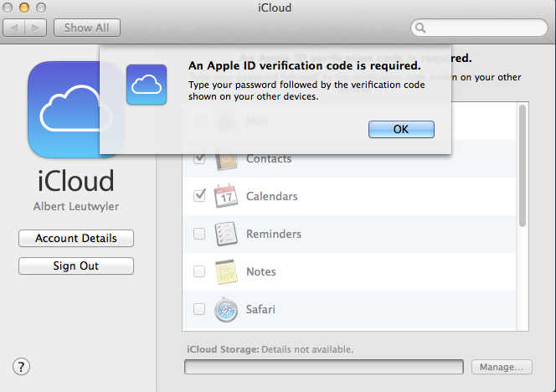Viewport: 556px width, 392px height.
Task: Select the Notes label
Action: (x=261, y=271)
